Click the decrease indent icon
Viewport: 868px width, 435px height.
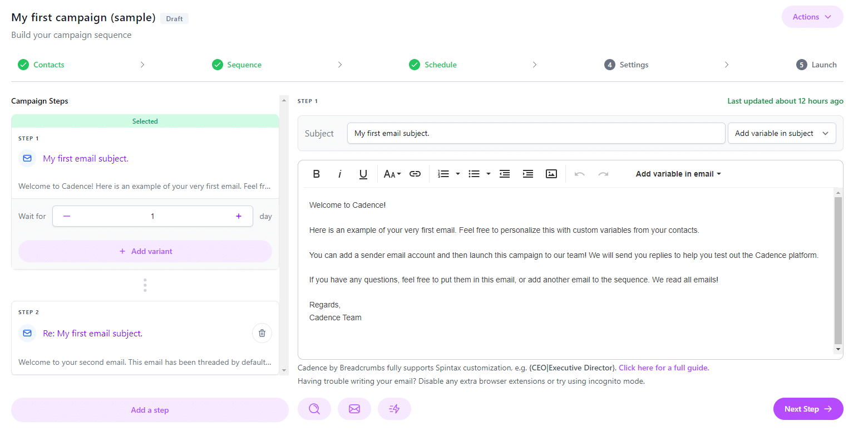click(505, 173)
